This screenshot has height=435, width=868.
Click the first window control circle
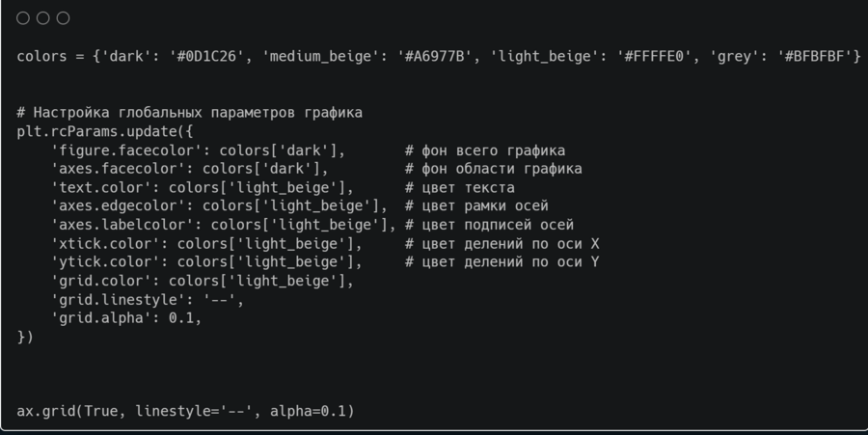tap(23, 18)
